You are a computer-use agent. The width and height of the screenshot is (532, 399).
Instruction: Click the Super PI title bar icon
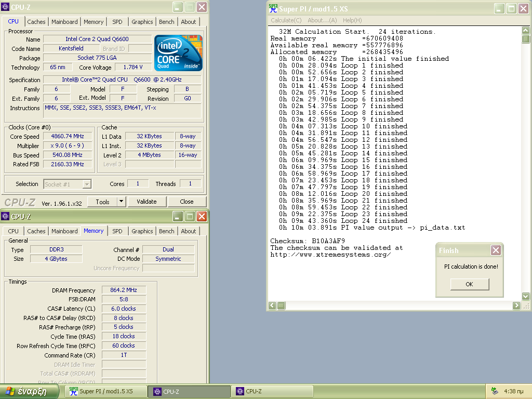click(273, 8)
